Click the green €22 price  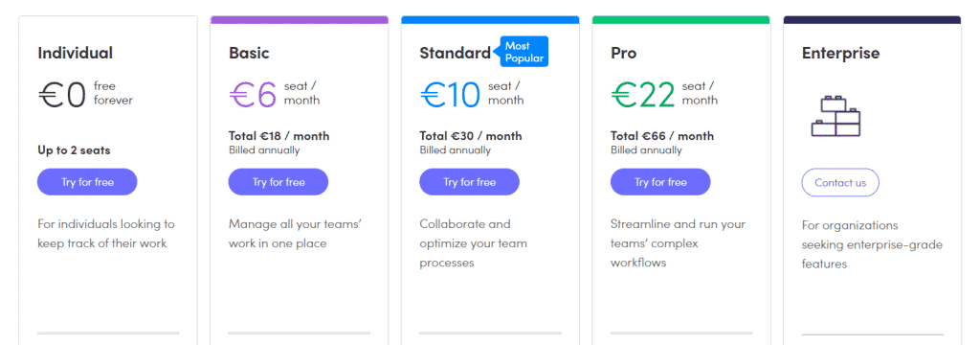click(x=642, y=95)
